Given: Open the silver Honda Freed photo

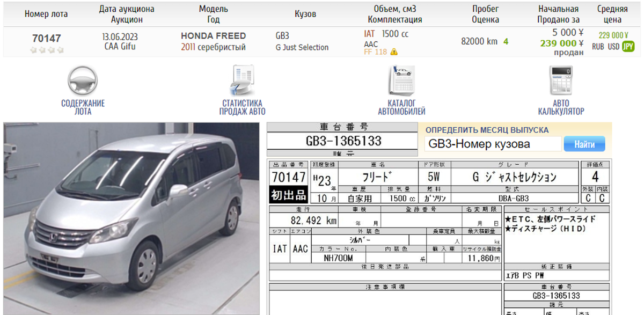Looking at the screenshot, I should click(131, 218).
